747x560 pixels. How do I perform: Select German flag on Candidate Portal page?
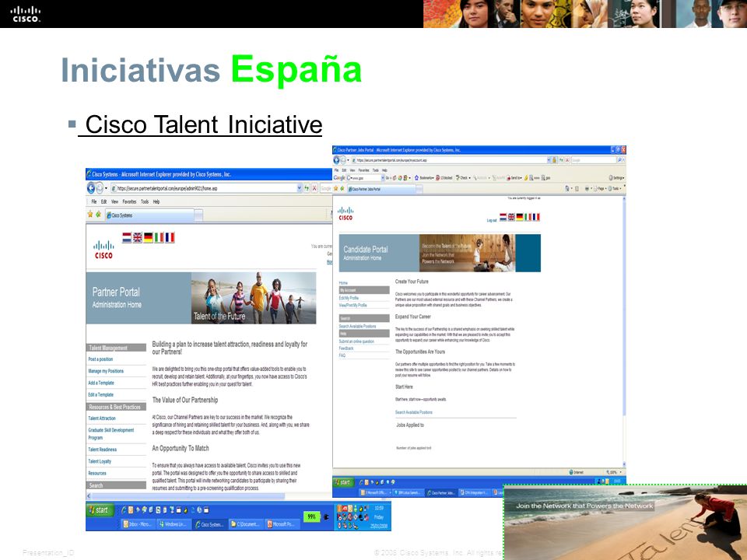tap(520, 217)
